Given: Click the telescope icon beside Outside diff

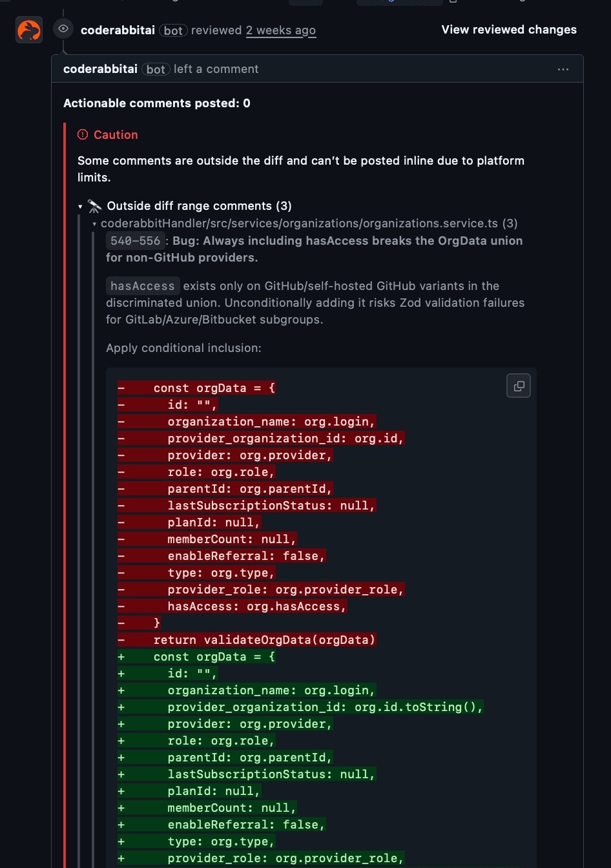Looking at the screenshot, I should pyautogui.click(x=95, y=206).
